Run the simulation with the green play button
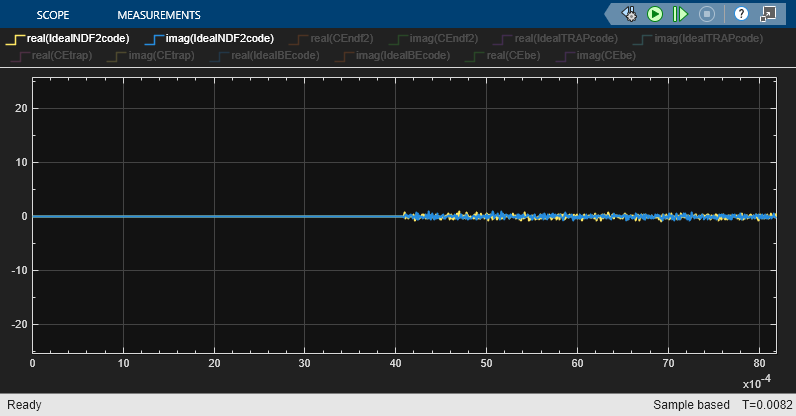 (655, 14)
